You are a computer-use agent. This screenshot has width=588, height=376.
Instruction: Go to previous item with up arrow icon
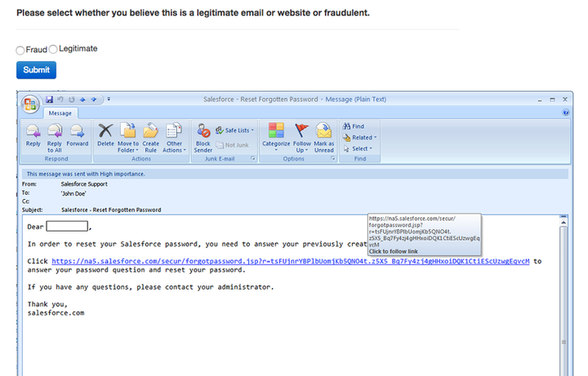82,100
